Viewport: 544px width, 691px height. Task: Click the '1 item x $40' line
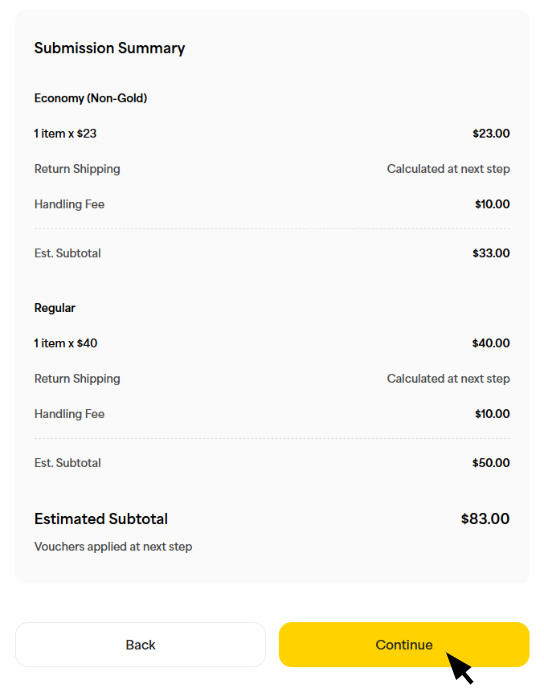66,343
